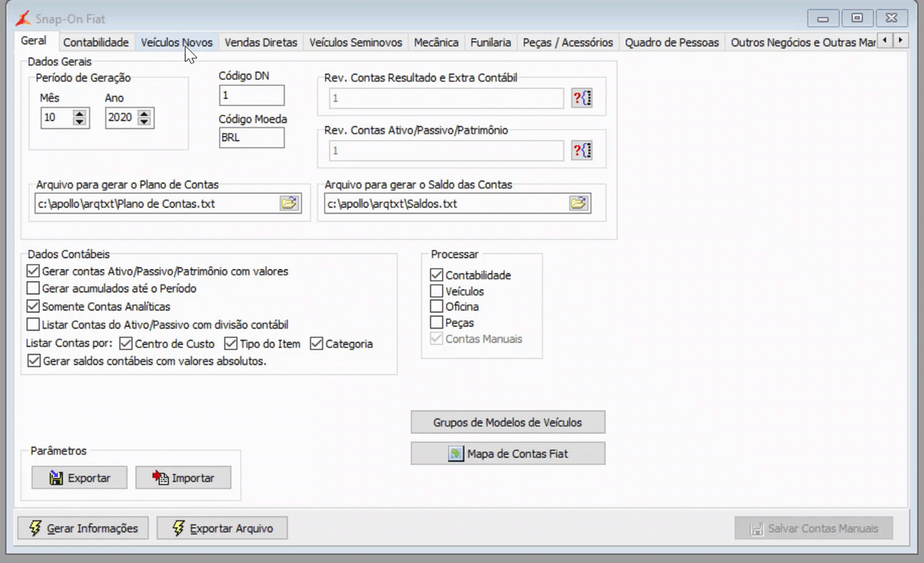Switch to Veículos Seminovos tab
924x563 pixels.
click(356, 42)
